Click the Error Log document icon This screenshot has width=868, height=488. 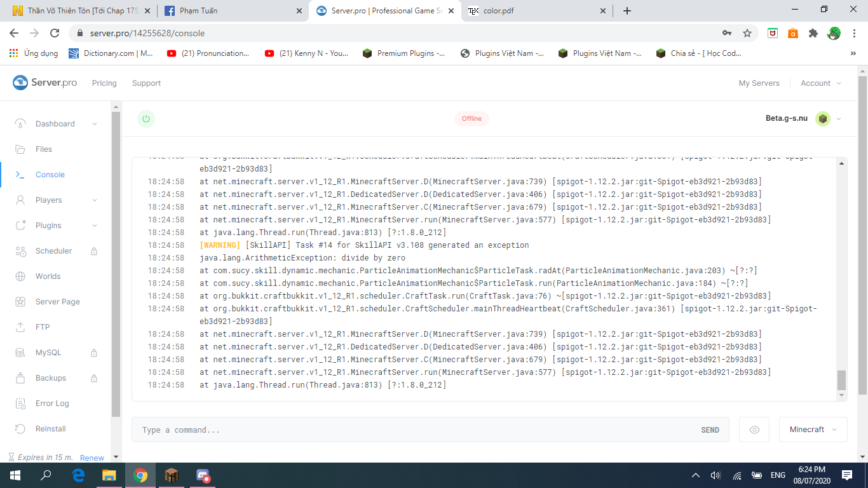(20, 403)
